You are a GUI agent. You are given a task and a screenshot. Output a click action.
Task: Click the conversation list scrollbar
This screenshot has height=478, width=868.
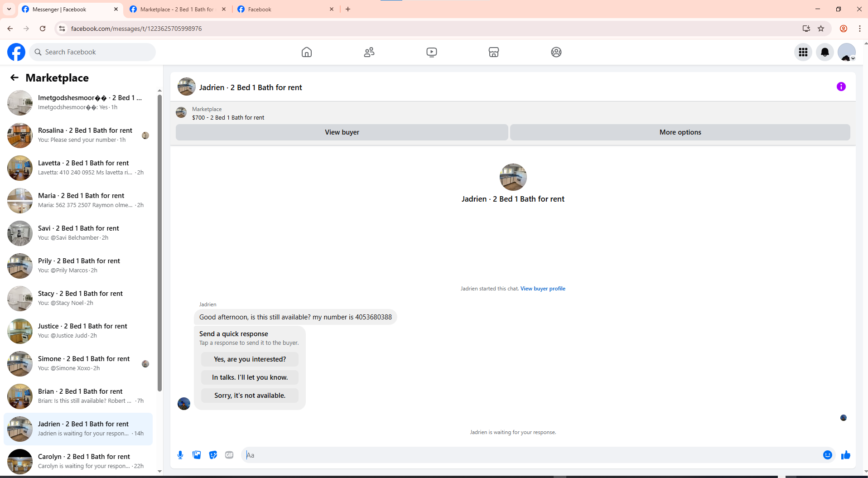[x=159, y=242]
